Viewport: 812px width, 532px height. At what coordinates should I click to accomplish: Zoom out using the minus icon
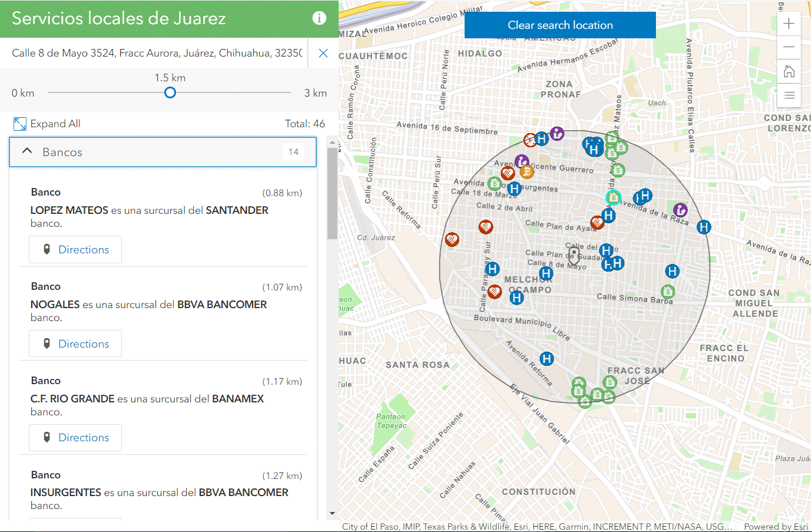(788, 47)
